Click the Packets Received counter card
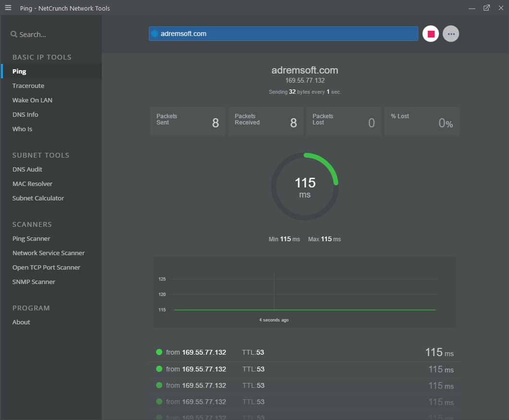Viewport: 509px width, 420px height. [266, 122]
